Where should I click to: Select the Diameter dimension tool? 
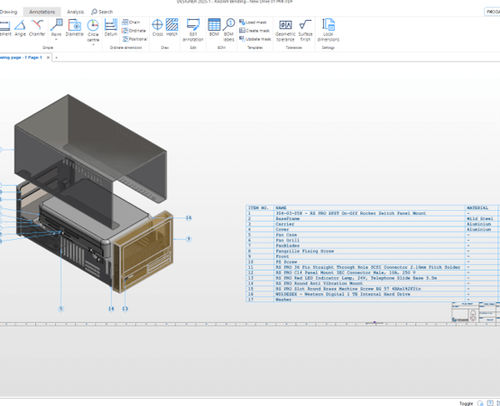pyautogui.click(x=74, y=28)
